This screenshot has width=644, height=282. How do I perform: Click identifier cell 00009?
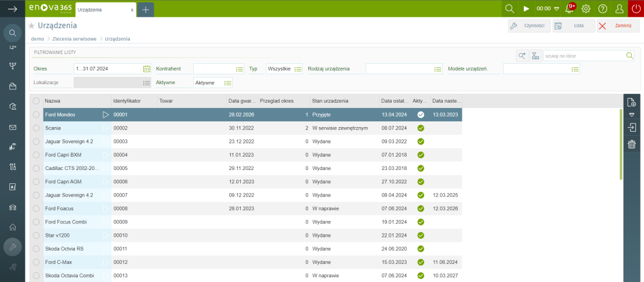point(134,222)
